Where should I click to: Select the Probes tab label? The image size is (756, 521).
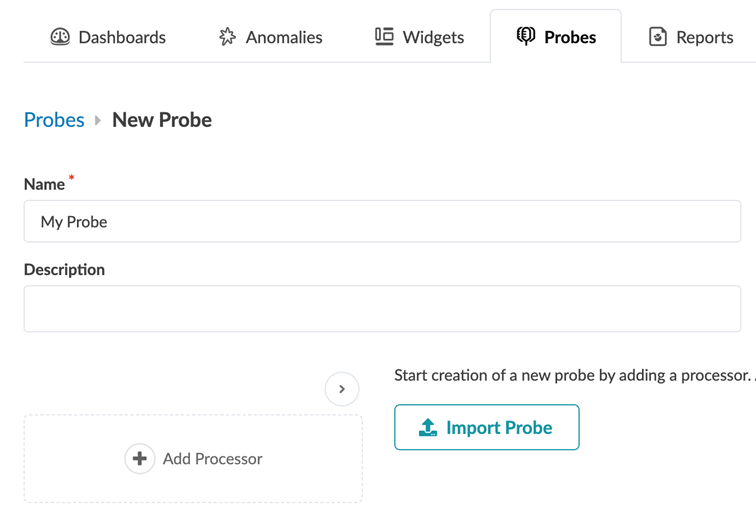[x=570, y=37]
